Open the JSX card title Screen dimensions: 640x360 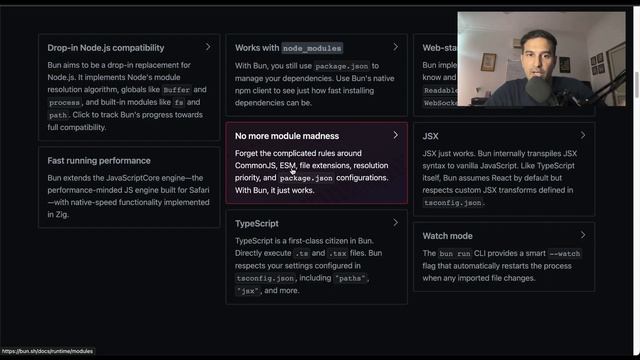point(430,136)
